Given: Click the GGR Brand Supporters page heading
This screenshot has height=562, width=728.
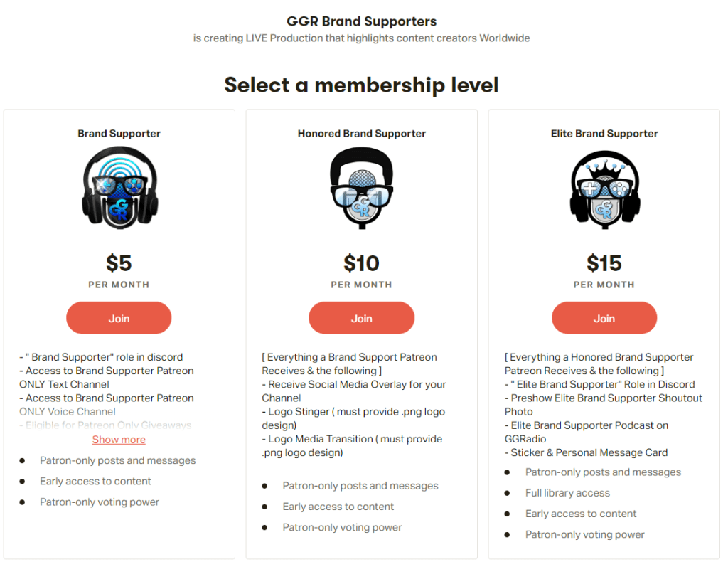Looking at the screenshot, I should tap(361, 21).
